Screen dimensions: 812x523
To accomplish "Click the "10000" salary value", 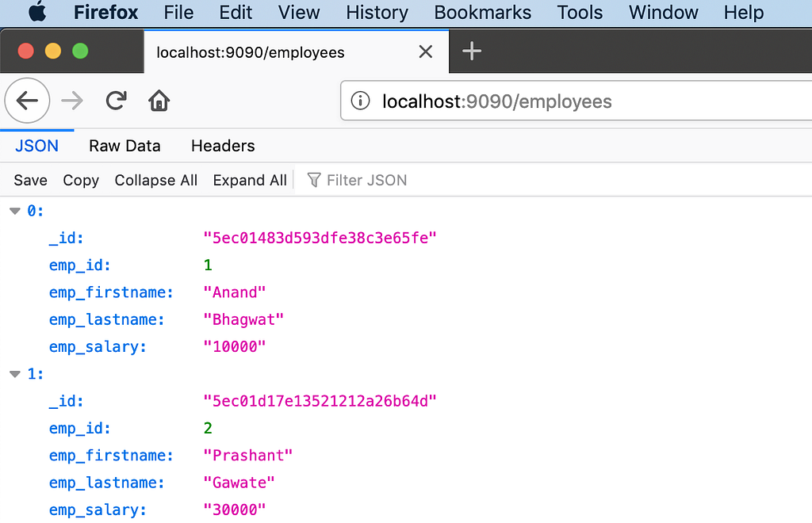I will click(235, 346).
